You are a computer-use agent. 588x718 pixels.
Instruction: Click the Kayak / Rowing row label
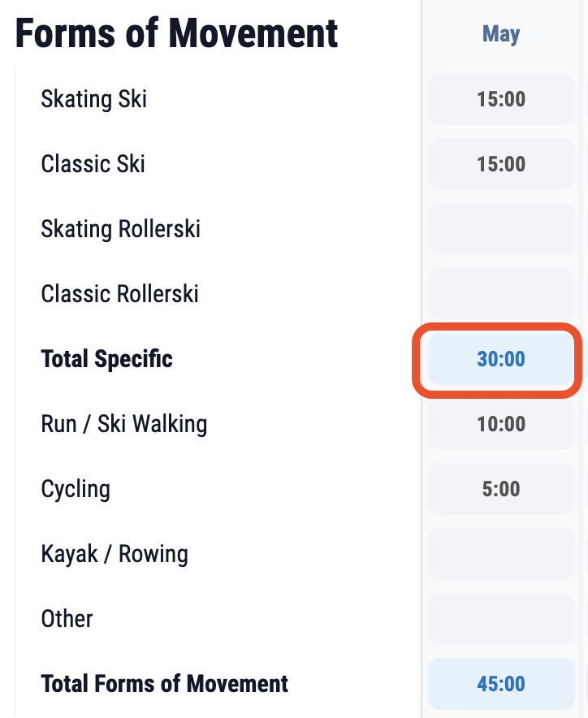[x=115, y=555]
